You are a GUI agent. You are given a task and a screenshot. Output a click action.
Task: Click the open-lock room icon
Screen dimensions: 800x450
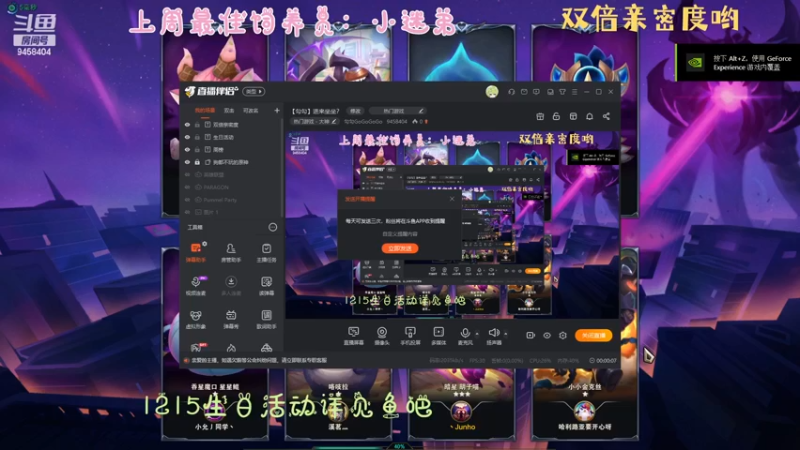tap(556, 116)
